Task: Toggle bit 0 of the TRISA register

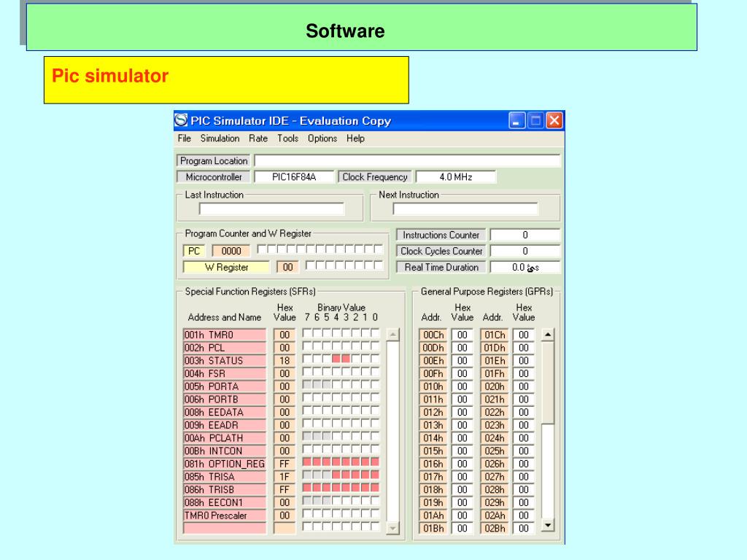Action: (375, 474)
